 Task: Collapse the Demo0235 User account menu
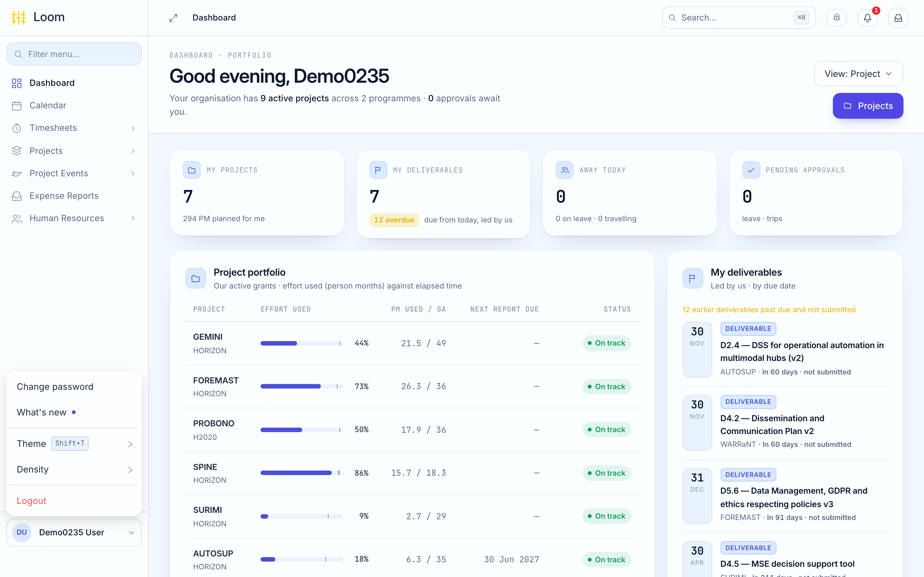pos(74,532)
